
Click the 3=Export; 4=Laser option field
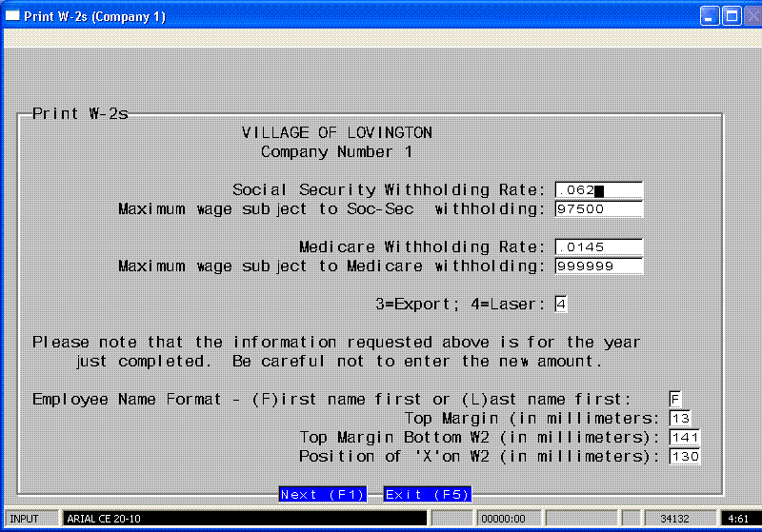(561, 305)
